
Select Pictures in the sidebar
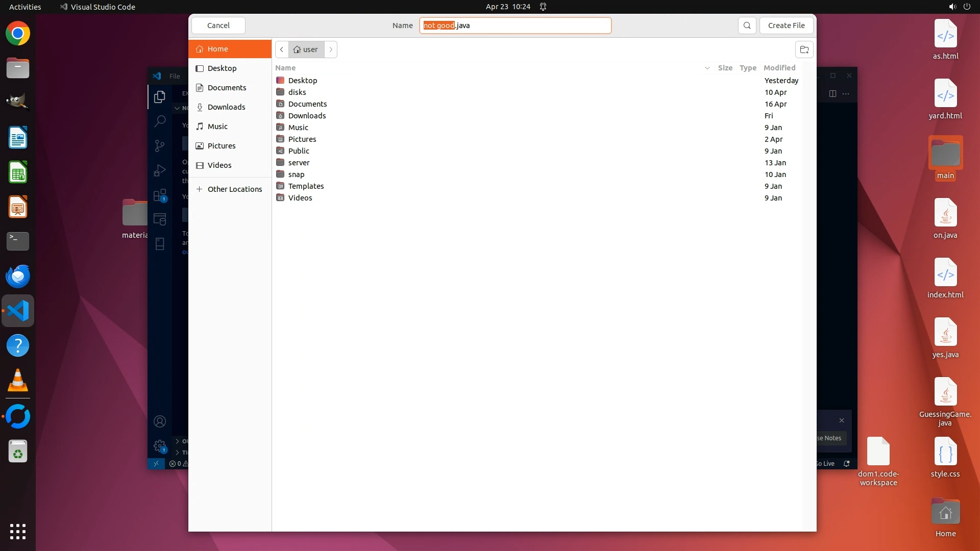click(x=222, y=146)
